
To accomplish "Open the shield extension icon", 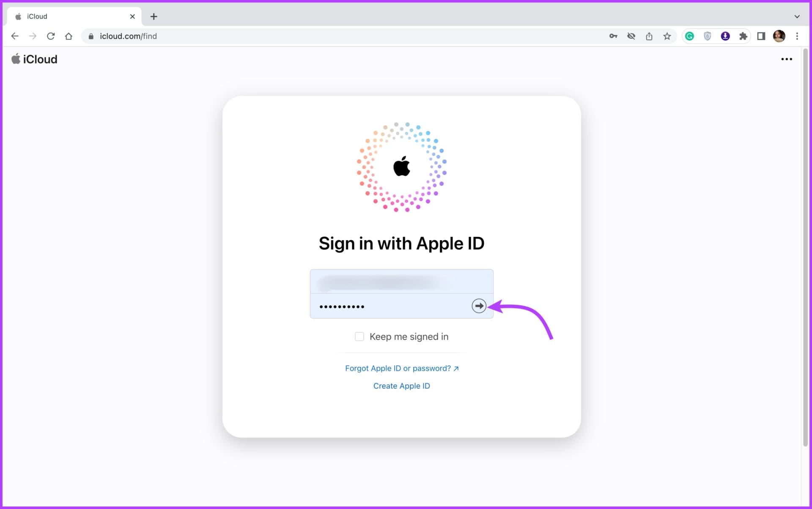I will [707, 36].
